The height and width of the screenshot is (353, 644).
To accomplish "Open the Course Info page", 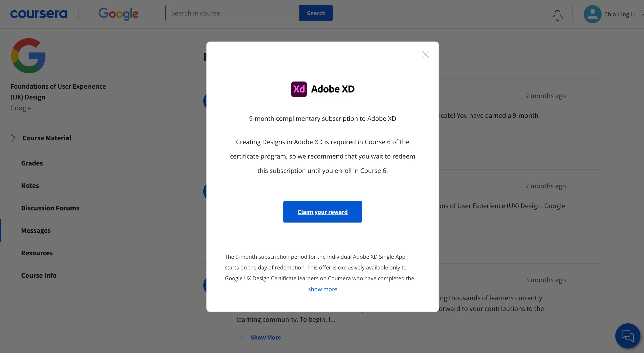I will (x=39, y=275).
